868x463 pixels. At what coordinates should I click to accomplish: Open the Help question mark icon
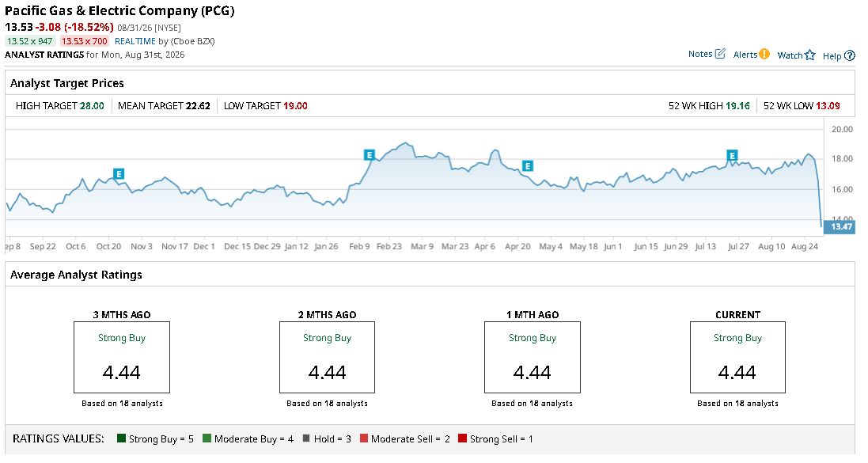[x=849, y=55]
